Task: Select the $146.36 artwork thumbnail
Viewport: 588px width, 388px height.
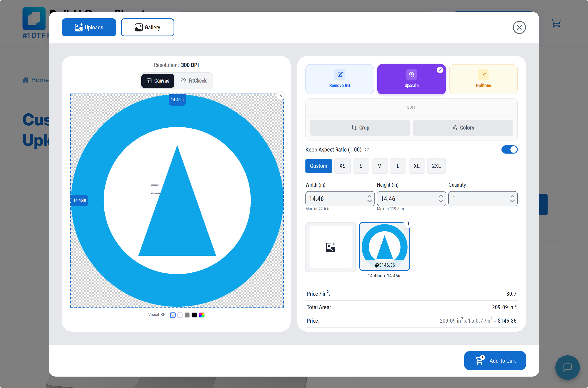Action: tap(384, 246)
